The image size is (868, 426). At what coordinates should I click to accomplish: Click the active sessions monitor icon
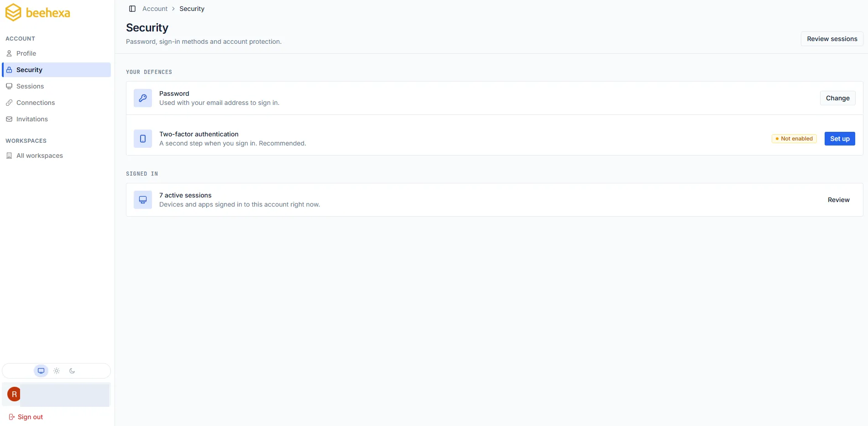click(143, 200)
